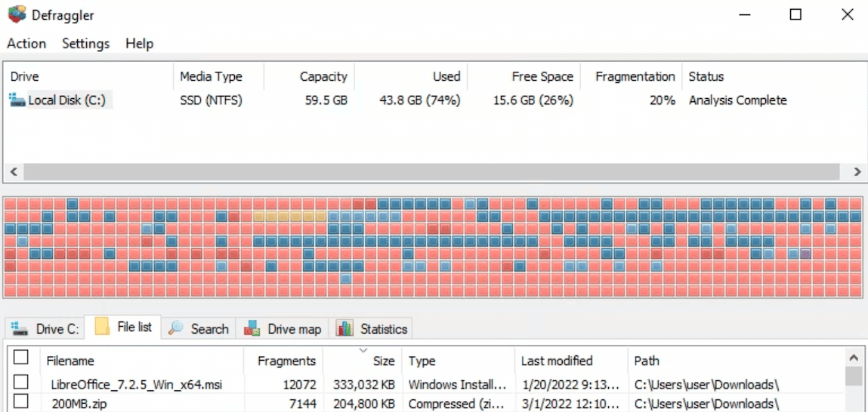This screenshot has height=412, width=868.
Task: Click the File list folder icon
Action: [x=102, y=327]
